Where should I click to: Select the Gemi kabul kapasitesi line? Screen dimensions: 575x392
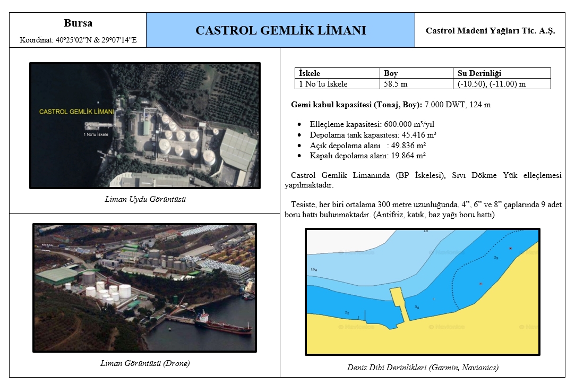coord(391,105)
